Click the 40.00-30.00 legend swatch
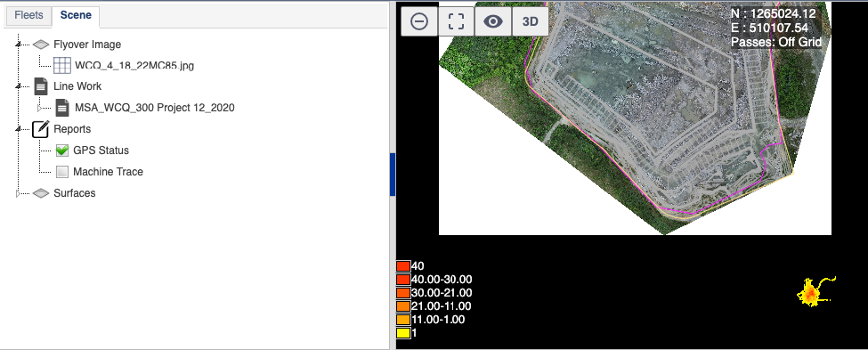 point(403,279)
